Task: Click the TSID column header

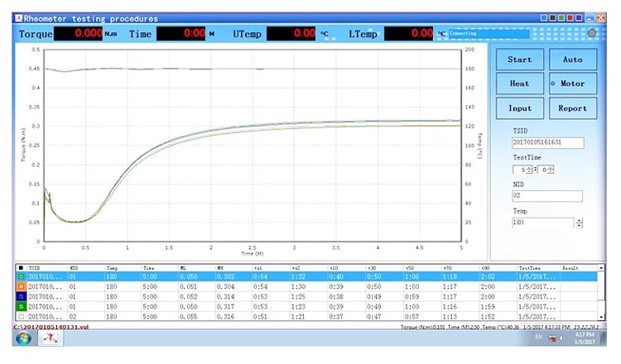Action: pos(34,268)
